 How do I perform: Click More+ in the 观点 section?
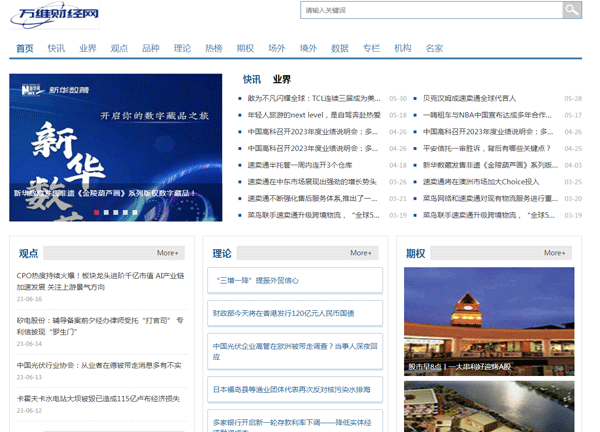point(168,253)
